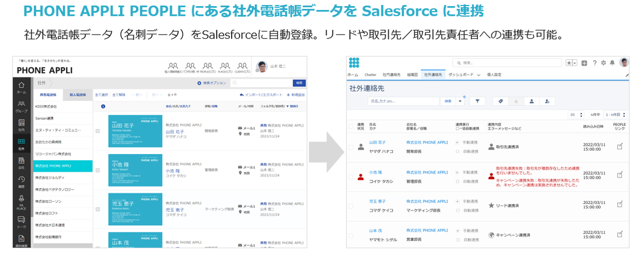Expand 手動連携 plus for 児玉 恵子

pos(458,202)
